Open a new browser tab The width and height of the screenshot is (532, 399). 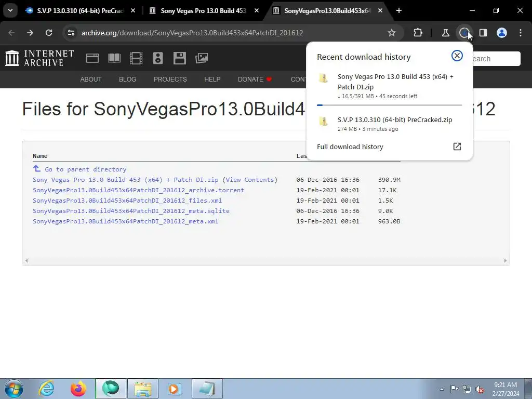[x=399, y=10]
